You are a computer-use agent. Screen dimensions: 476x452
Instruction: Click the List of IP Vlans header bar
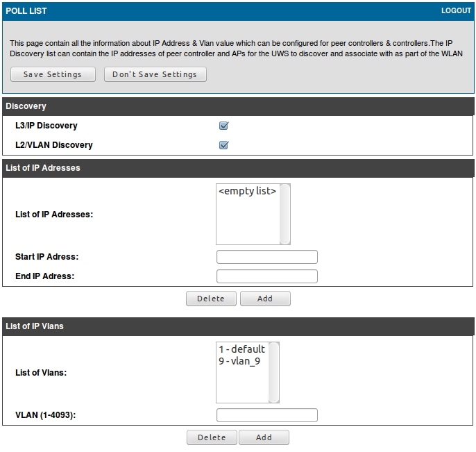238,326
